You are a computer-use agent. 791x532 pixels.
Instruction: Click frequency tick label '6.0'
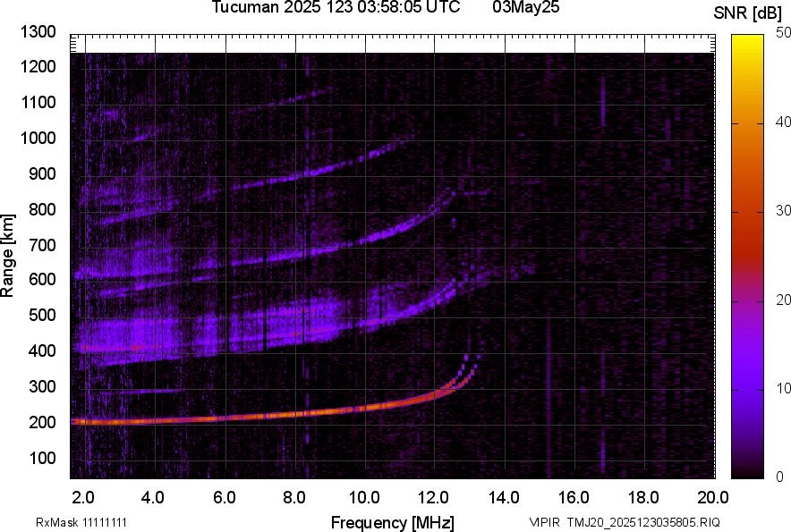[x=225, y=498]
